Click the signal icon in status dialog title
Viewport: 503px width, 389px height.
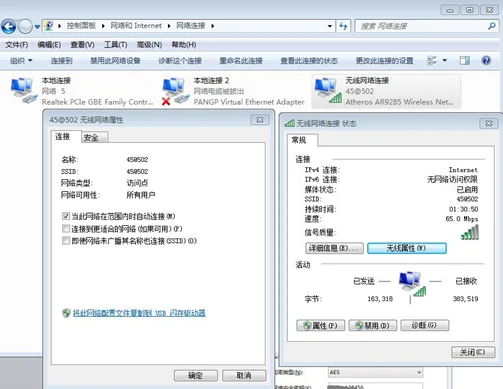pyautogui.click(x=289, y=123)
